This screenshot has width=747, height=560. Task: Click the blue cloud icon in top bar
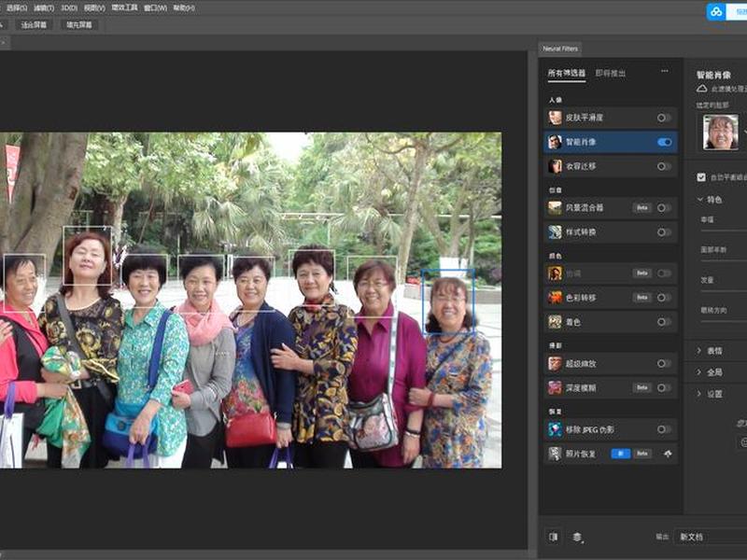716,12
